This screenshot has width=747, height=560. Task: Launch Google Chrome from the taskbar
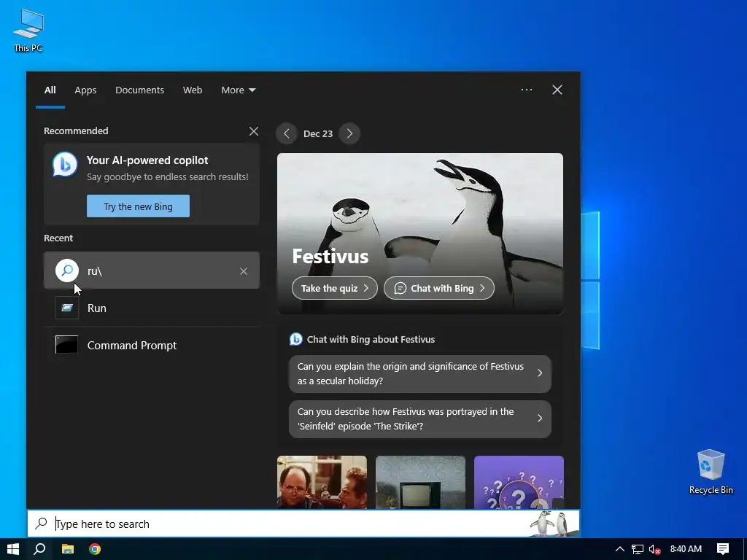(x=95, y=549)
